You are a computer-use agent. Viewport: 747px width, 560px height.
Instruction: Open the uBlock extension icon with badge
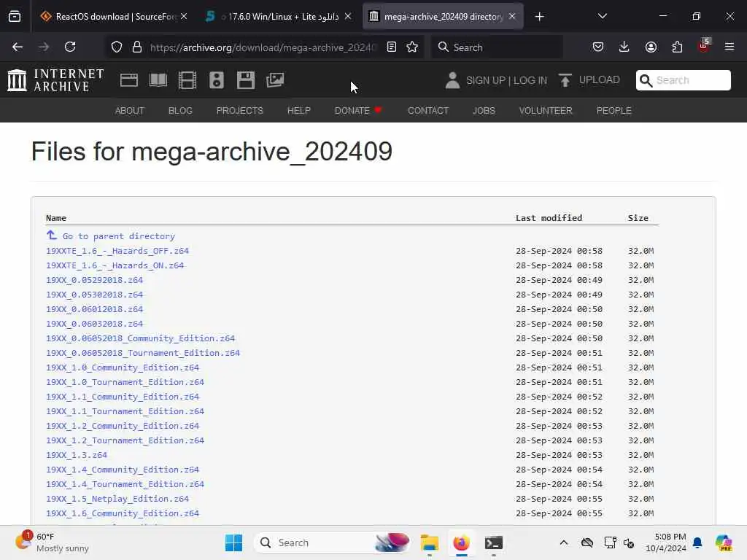pyautogui.click(x=704, y=46)
